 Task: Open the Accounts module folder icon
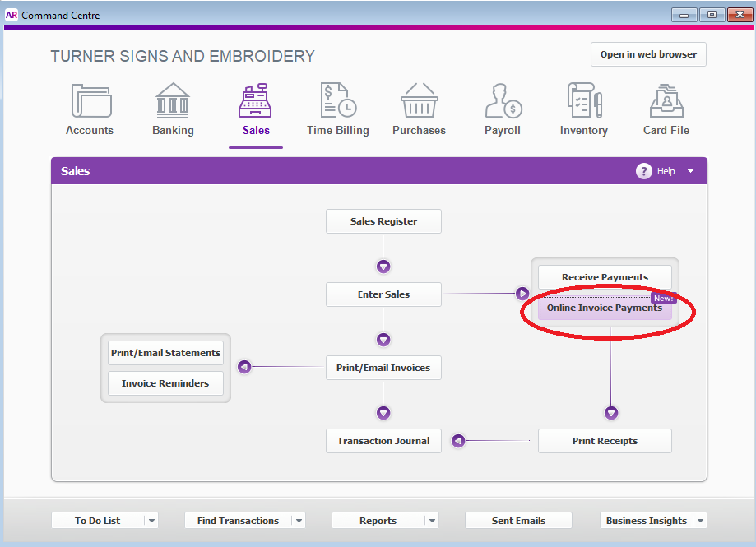[90, 101]
